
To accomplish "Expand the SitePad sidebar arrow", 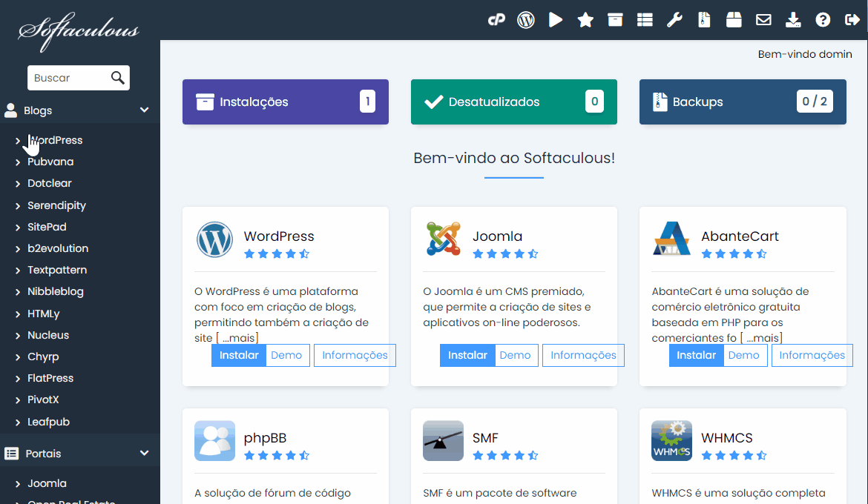I will (x=18, y=228).
